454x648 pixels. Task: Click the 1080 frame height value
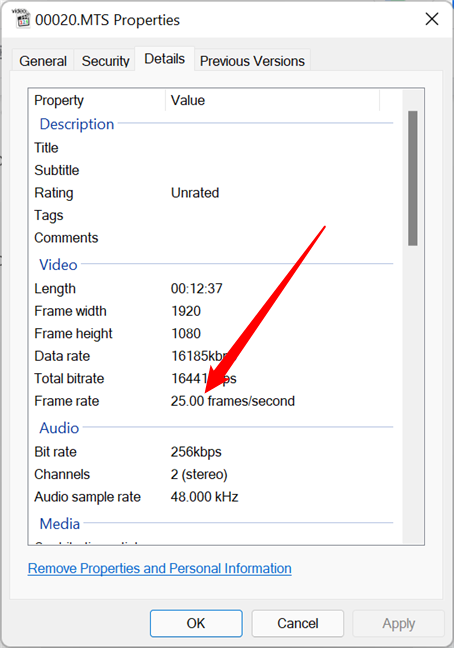pos(186,334)
